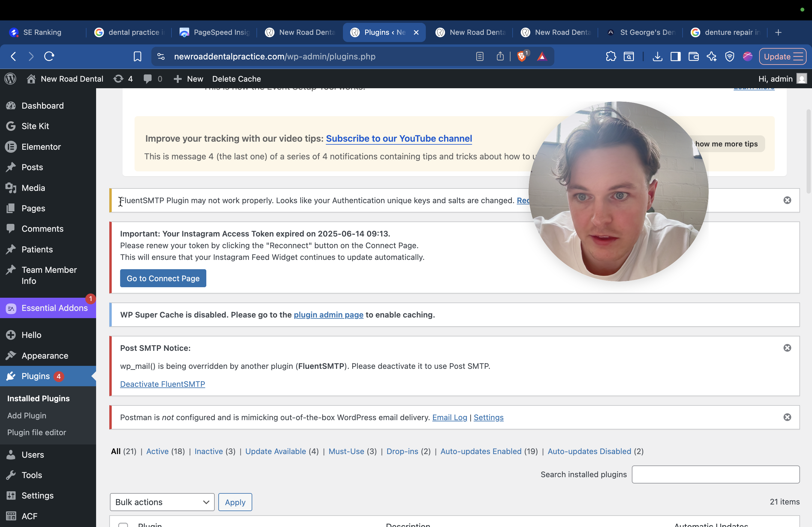The height and width of the screenshot is (527, 812).
Task: Click the Brave Shields lion icon
Action: tap(521, 56)
